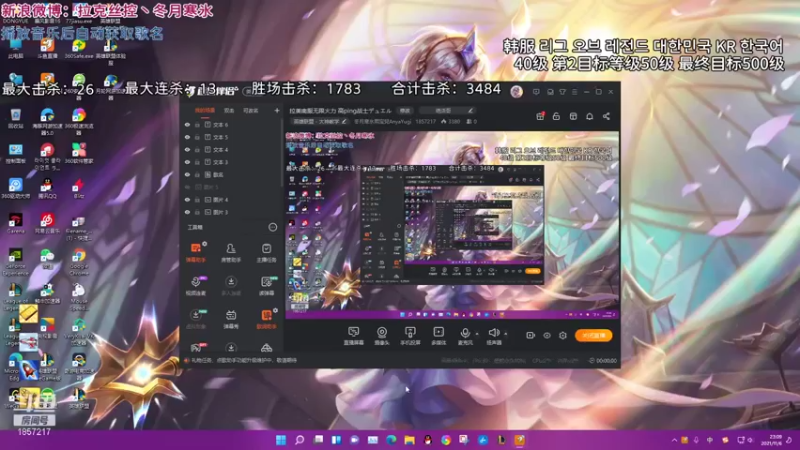This screenshot has width=800, height=450.
Task: Change the stream quality pill button
Action: click(405, 111)
